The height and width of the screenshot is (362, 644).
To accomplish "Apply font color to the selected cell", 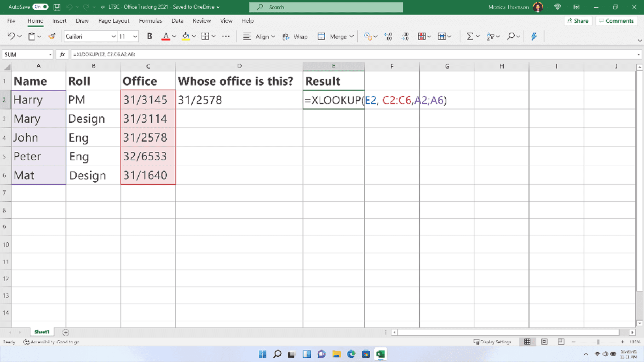I will click(166, 36).
